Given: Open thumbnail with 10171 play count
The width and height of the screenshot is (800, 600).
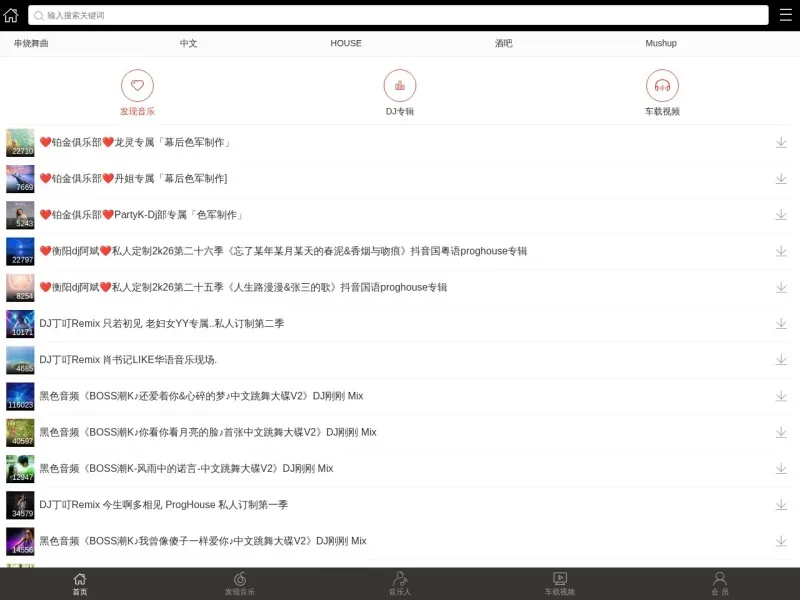Looking at the screenshot, I should pos(20,323).
